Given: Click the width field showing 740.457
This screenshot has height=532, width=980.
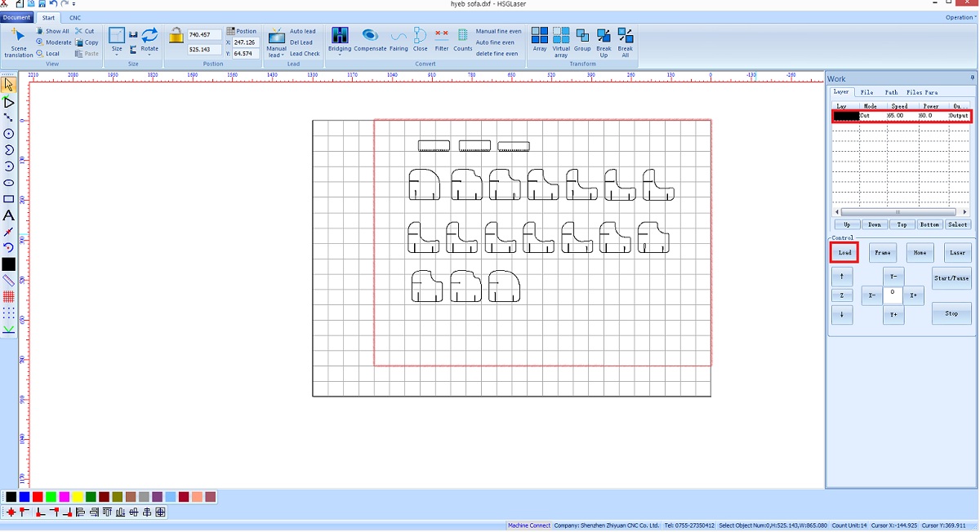Looking at the screenshot, I should click(x=203, y=35).
